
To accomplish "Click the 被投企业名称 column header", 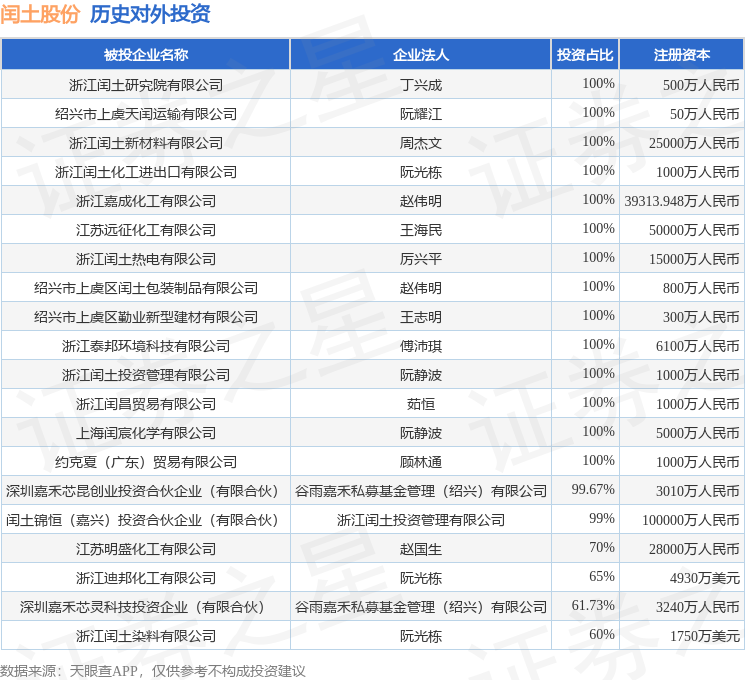I will tap(146, 55).
